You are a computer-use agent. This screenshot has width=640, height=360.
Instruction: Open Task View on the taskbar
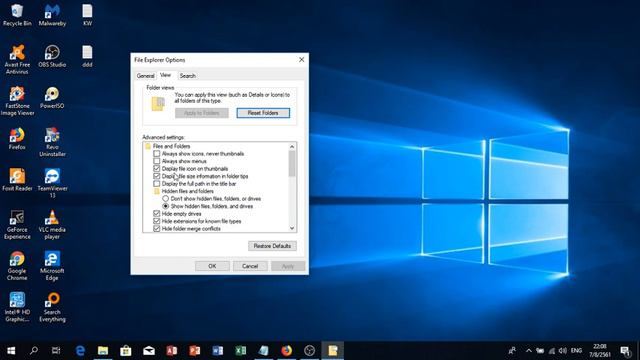pyautogui.click(x=56, y=351)
